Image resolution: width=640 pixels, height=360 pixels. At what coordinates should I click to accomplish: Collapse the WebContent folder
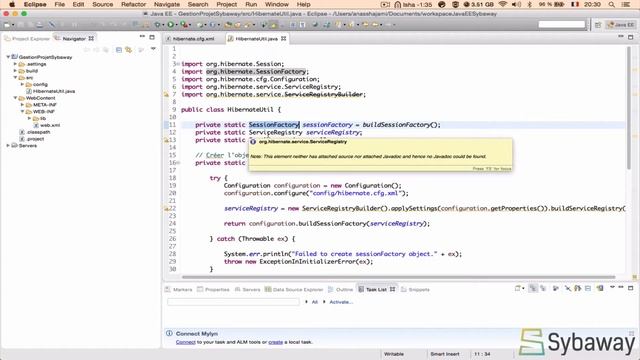(x=15, y=98)
